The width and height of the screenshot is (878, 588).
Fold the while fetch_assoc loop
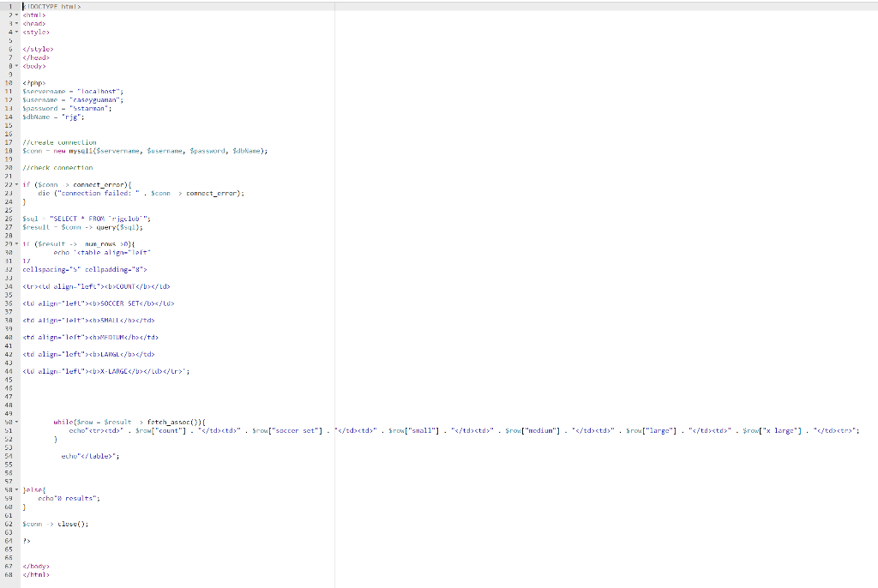[16, 423]
